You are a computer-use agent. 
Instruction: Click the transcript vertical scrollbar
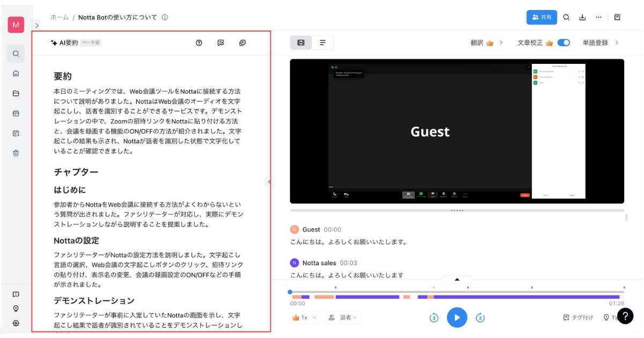626,217
